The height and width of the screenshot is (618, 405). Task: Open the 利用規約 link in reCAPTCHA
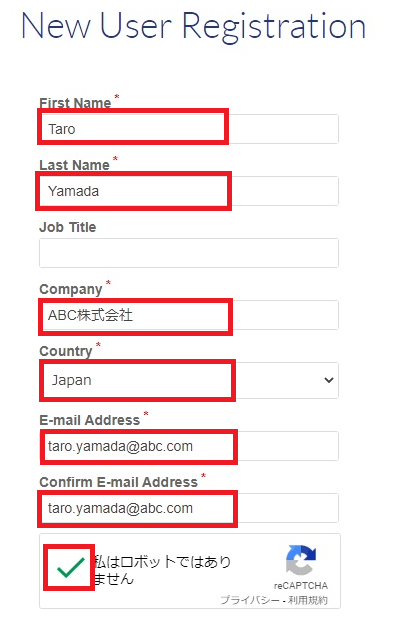[308, 600]
